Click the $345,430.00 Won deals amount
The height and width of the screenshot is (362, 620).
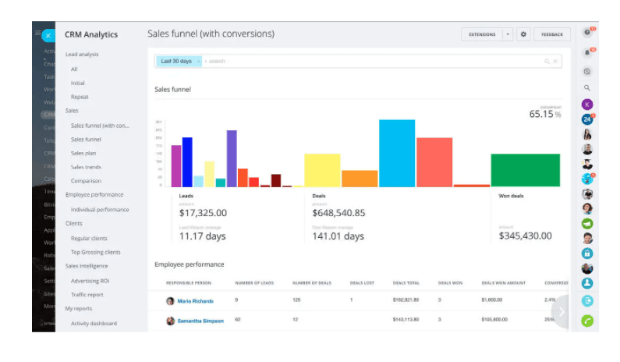(x=525, y=236)
